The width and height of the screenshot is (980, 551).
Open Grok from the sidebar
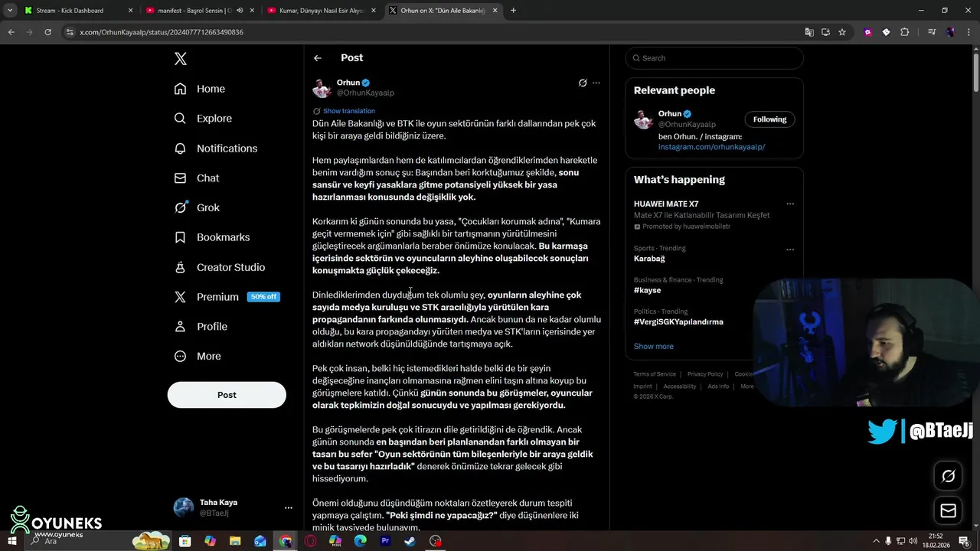point(197,207)
